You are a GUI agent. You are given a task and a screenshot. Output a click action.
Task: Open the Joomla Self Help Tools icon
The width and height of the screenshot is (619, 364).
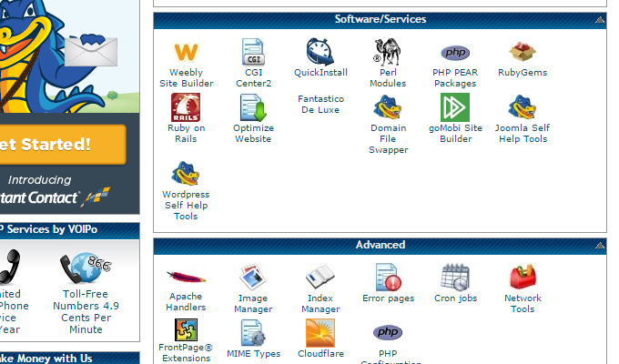[523, 107]
